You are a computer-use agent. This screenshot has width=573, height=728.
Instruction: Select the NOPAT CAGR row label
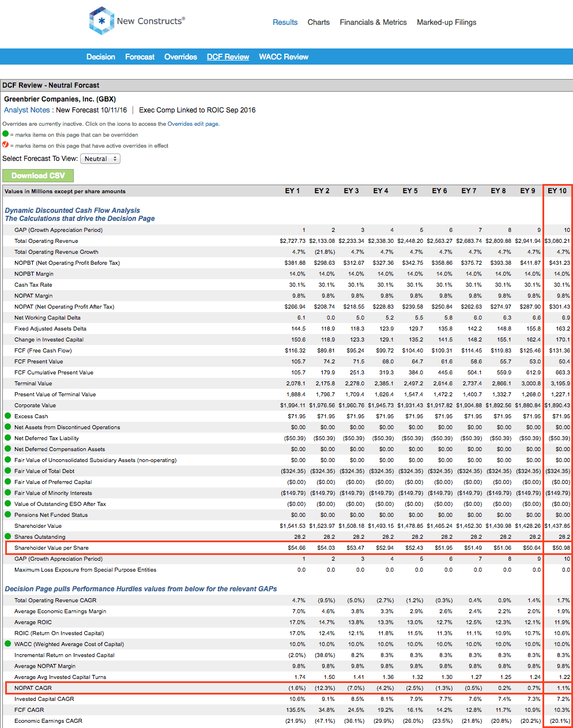[x=33, y=688]
